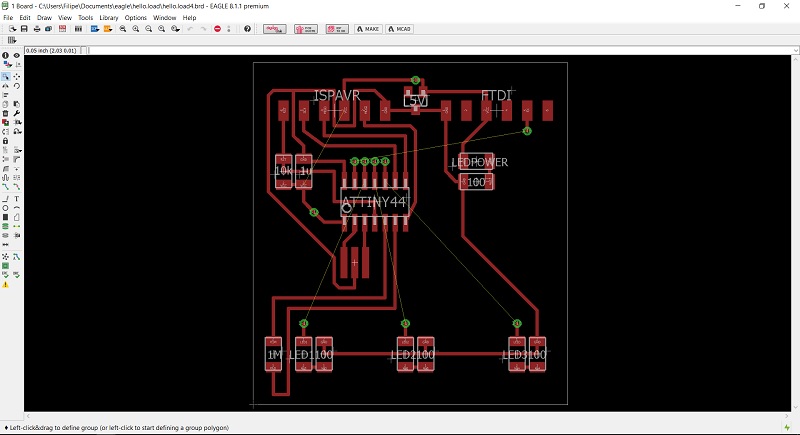Screen dimensions: 800x435
Task: Select the Mark tool
Action: pos(17,64)
